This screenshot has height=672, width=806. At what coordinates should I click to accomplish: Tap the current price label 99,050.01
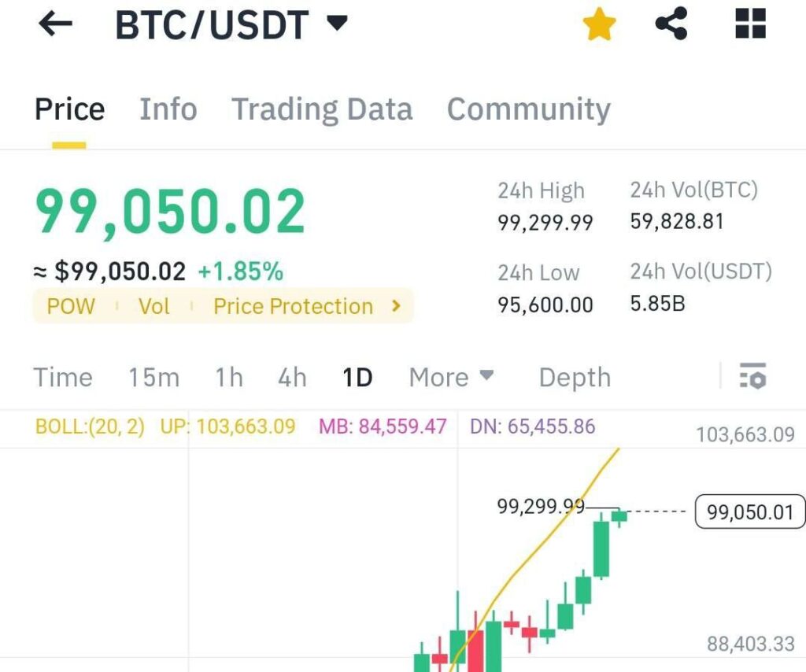750,512
